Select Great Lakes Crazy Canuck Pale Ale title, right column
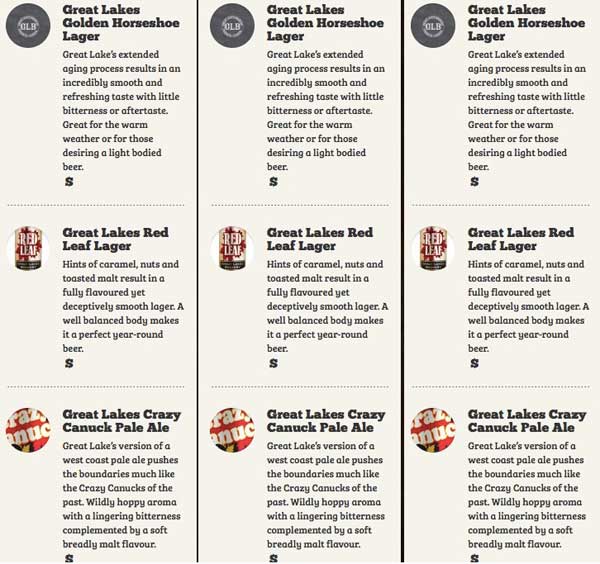The height and width of the screenshot is (564, 600). (527, 421)
